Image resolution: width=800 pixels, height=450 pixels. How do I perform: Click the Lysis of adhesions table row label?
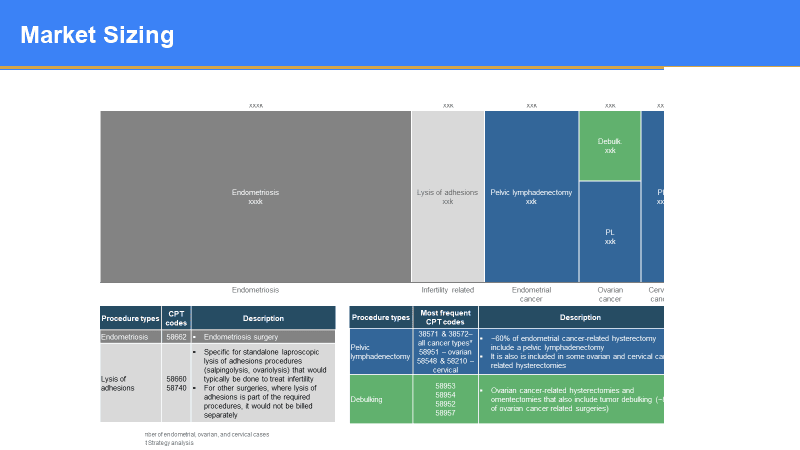coord(130,383)
